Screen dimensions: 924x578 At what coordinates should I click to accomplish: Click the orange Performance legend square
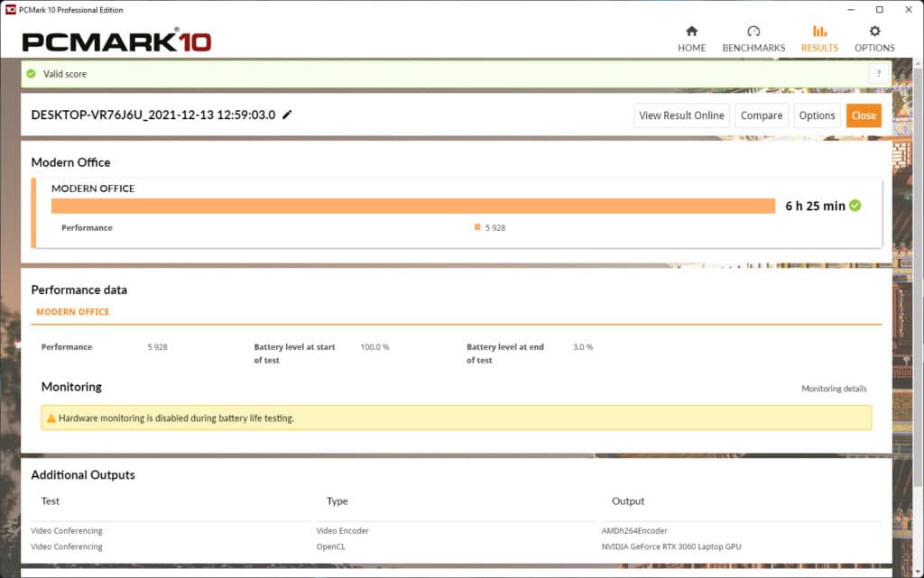[x=477, y=227]
